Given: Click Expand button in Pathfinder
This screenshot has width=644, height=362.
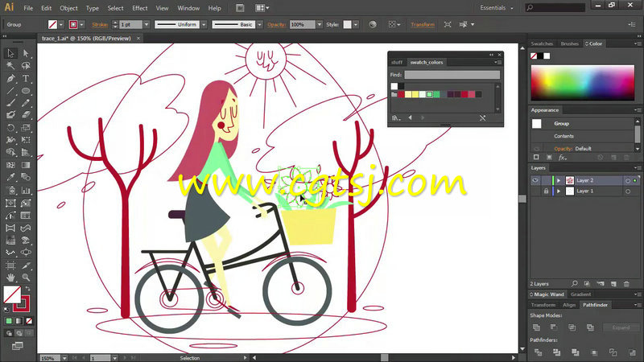Looking at the screenshot, I should click(621, 327).
